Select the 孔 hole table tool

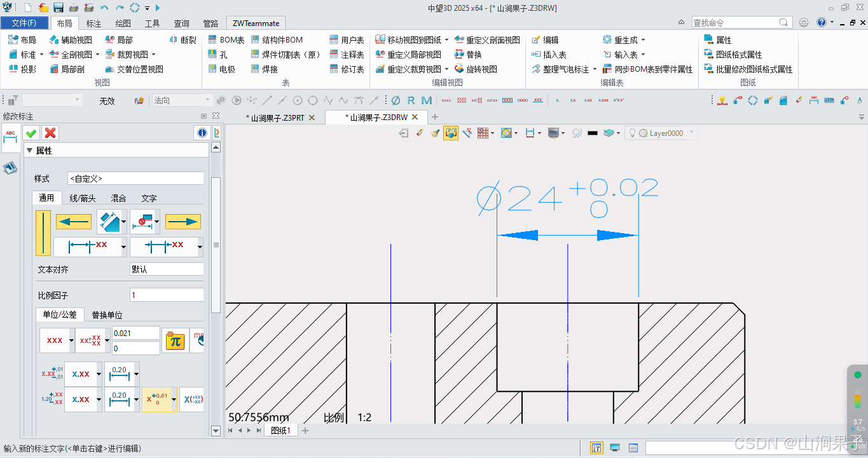tap(218, 55)
